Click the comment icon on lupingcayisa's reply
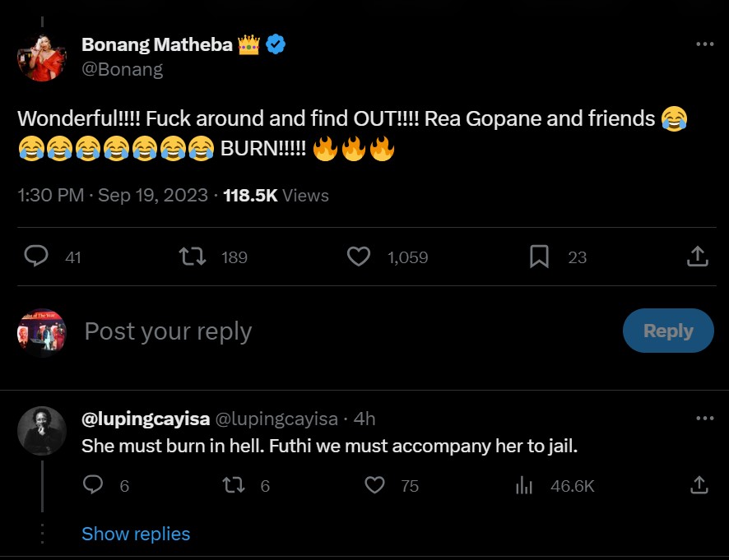Screen dimensions: 729x560 pos(94,485)
